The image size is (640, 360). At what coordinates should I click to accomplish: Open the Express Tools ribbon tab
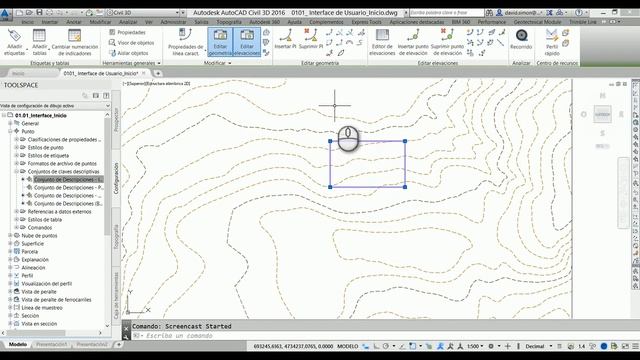(367, 22)
